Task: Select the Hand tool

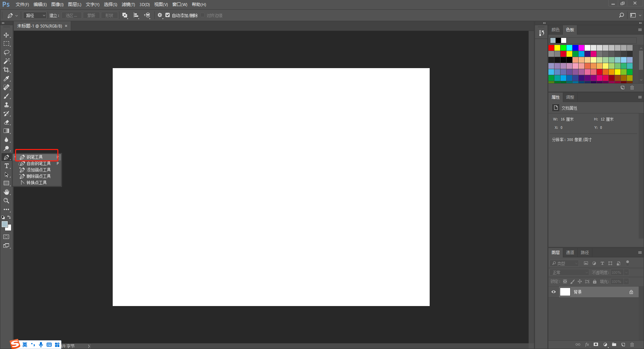Action: point(6,192)
